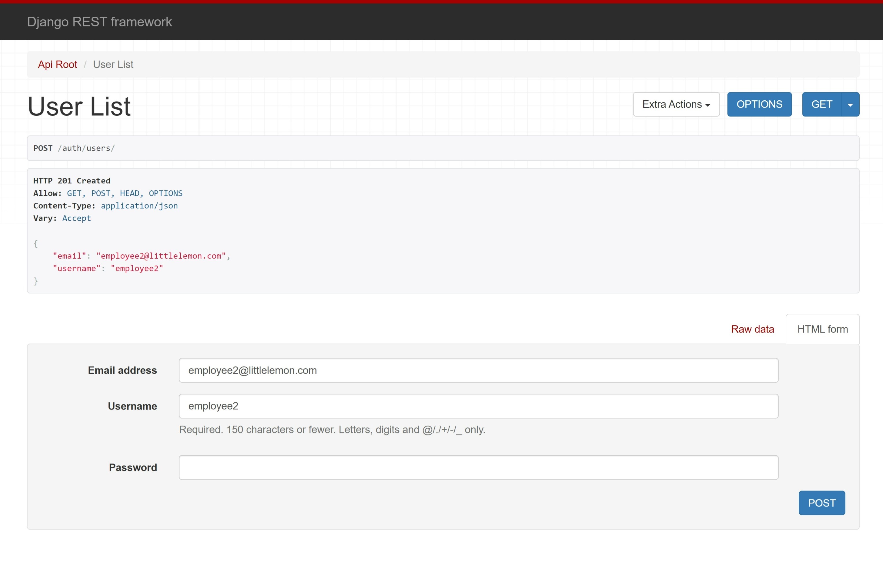Click the Email address label
883x588 pixels.
pos(122,370)
